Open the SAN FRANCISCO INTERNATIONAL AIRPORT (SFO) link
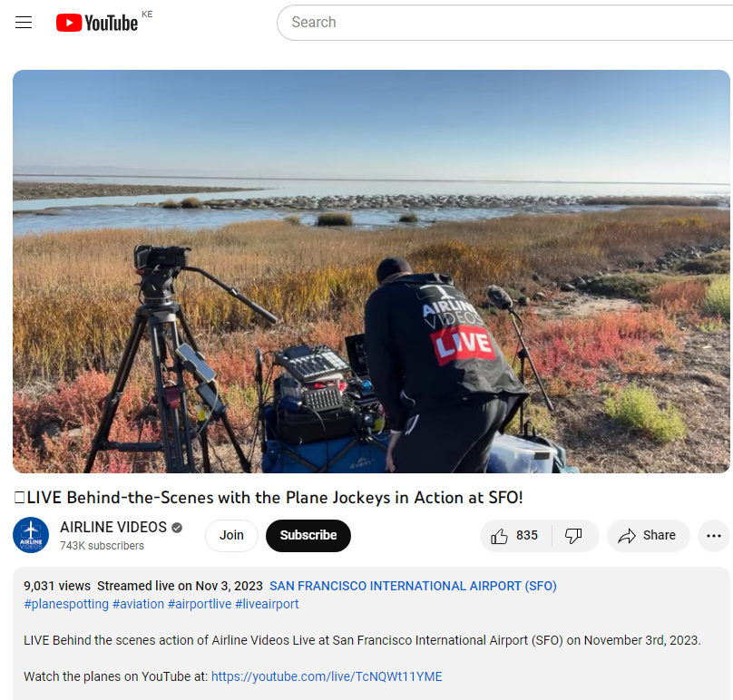733x700 pixels. coord(413,585)
